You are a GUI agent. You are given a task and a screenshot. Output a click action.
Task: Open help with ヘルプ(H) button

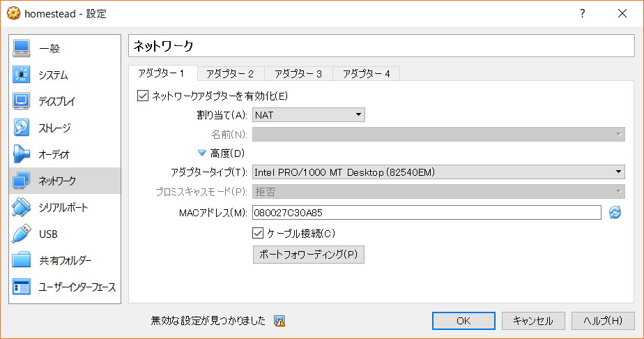tap(603, 321)
